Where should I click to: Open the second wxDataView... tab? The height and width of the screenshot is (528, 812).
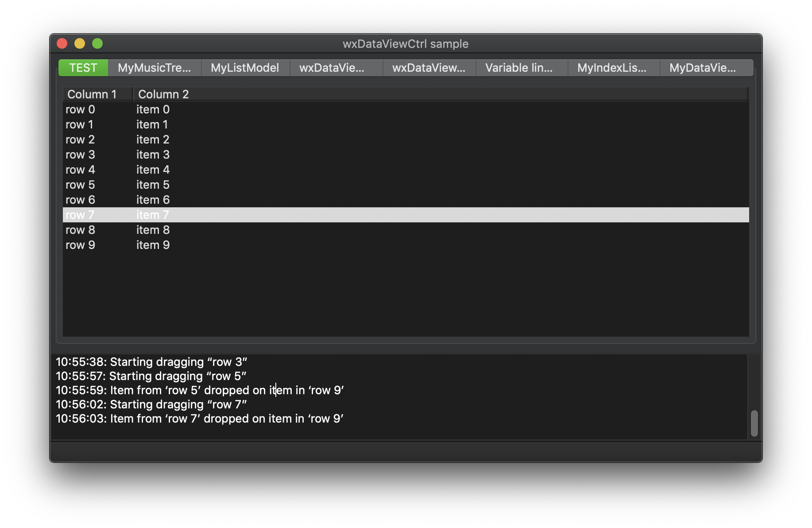click(429, 67)
